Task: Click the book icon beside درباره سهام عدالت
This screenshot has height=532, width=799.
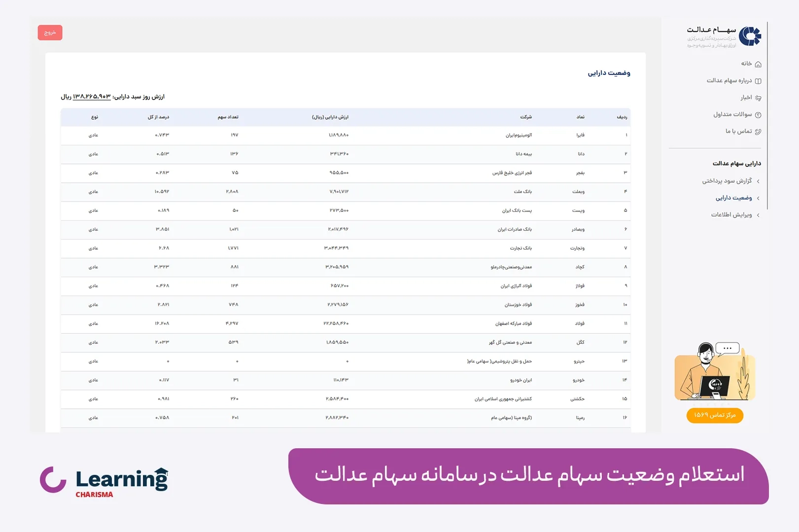Action: click(x=758, y=81)
